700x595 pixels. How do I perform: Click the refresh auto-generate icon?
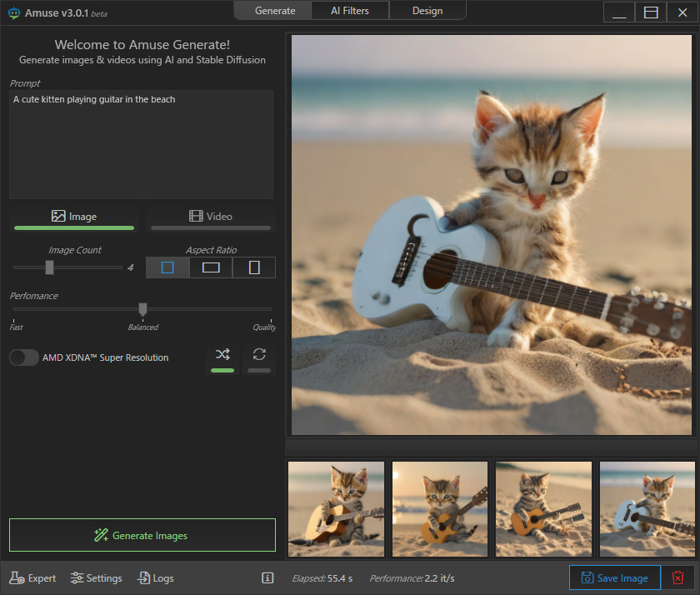tap(259, 354)
